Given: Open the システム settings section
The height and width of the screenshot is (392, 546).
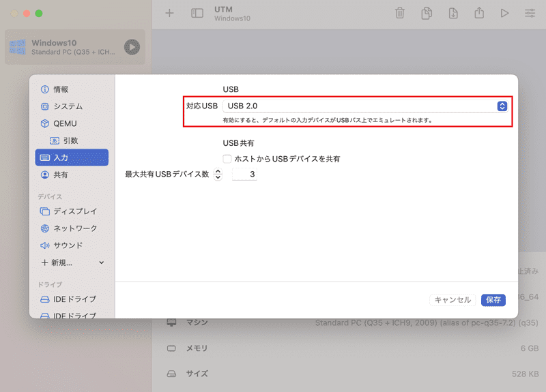Looking at the screenshot, I should [72, 106].
